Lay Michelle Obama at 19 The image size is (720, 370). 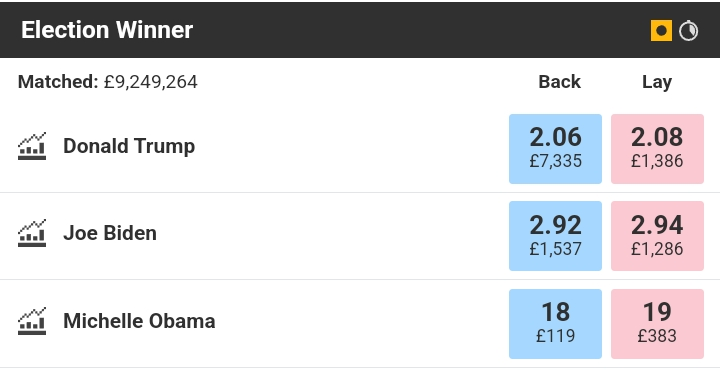(657, 324)
